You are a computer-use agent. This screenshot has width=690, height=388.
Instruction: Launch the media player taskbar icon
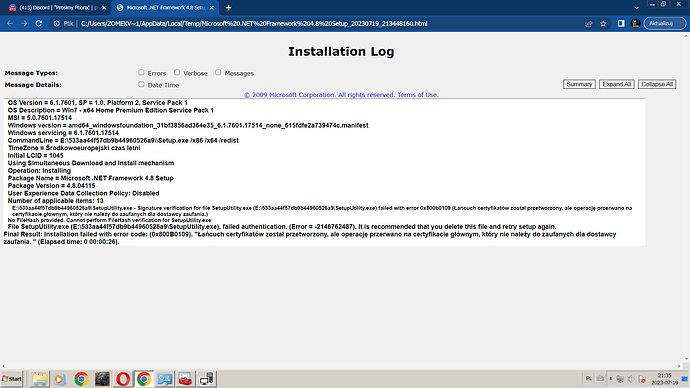click(60, 379)
